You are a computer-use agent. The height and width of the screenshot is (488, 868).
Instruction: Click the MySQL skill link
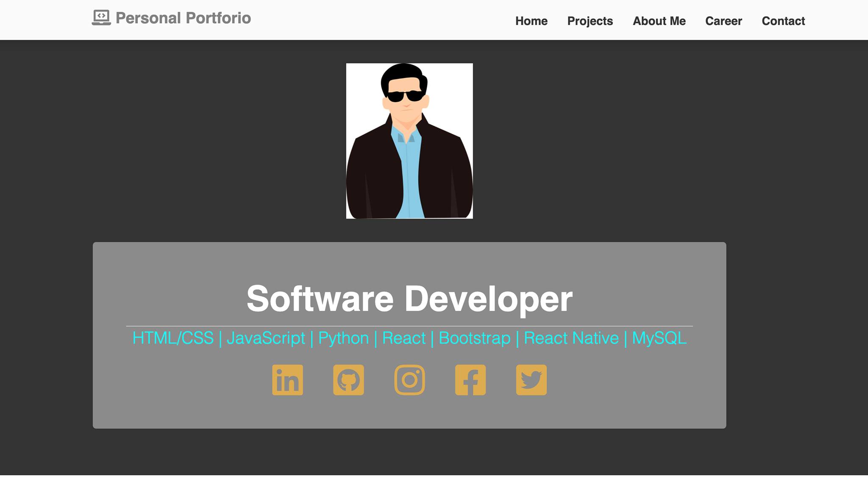click(x=659, y=338)
